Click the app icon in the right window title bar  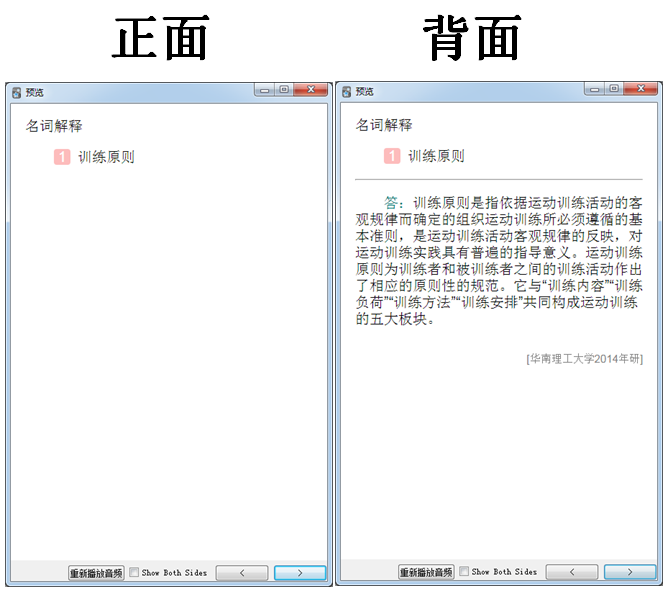coord(346,92)
